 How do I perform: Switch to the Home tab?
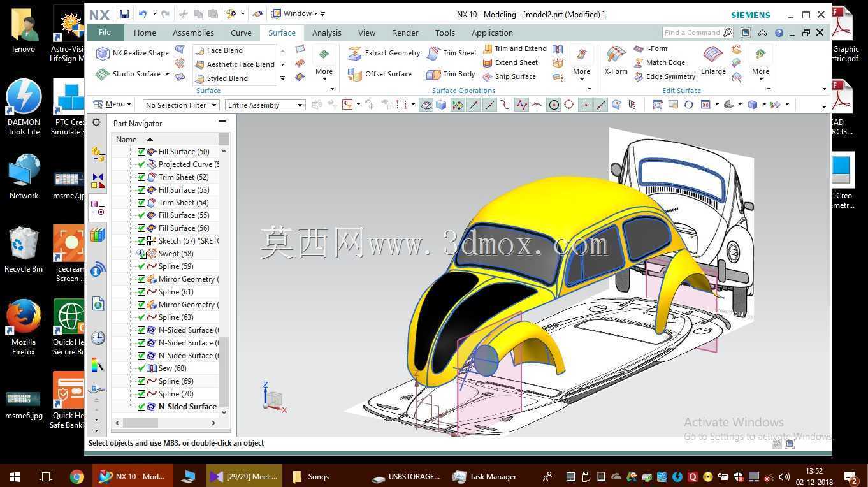145,33
